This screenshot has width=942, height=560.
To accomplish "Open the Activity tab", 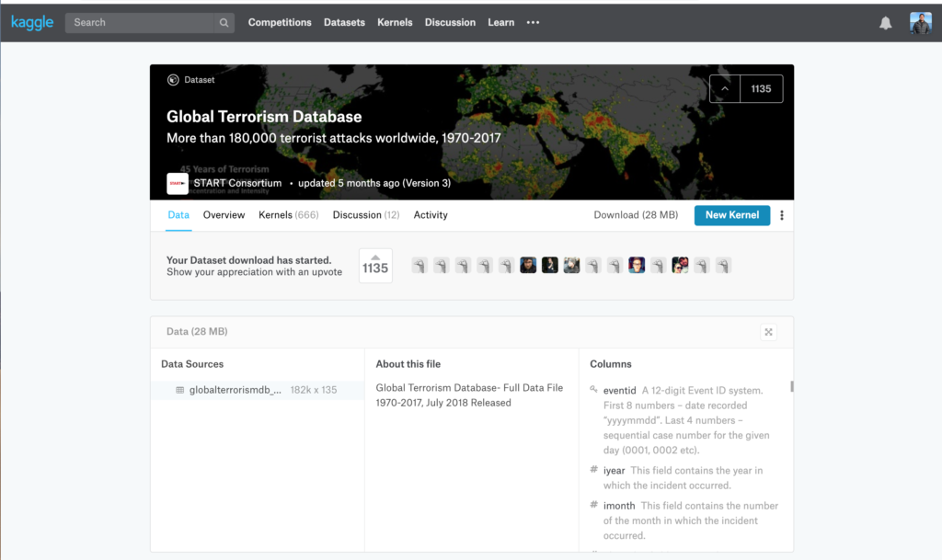I will click(x=431, y=215).
